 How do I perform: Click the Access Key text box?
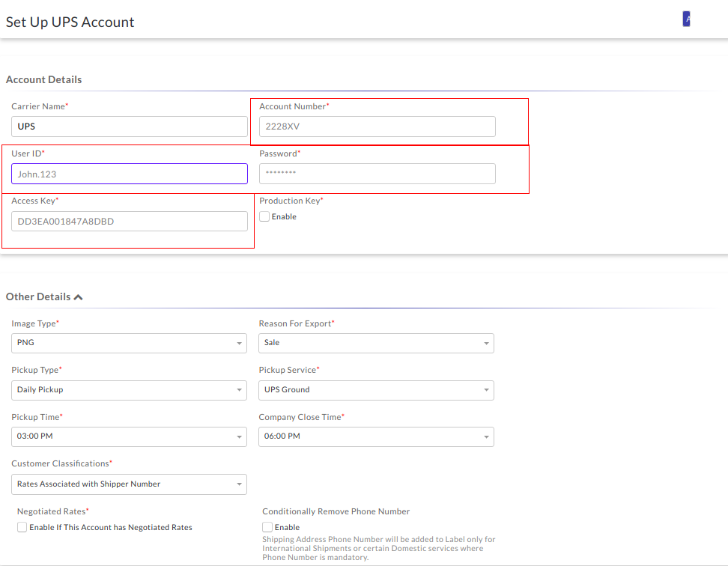129,222
